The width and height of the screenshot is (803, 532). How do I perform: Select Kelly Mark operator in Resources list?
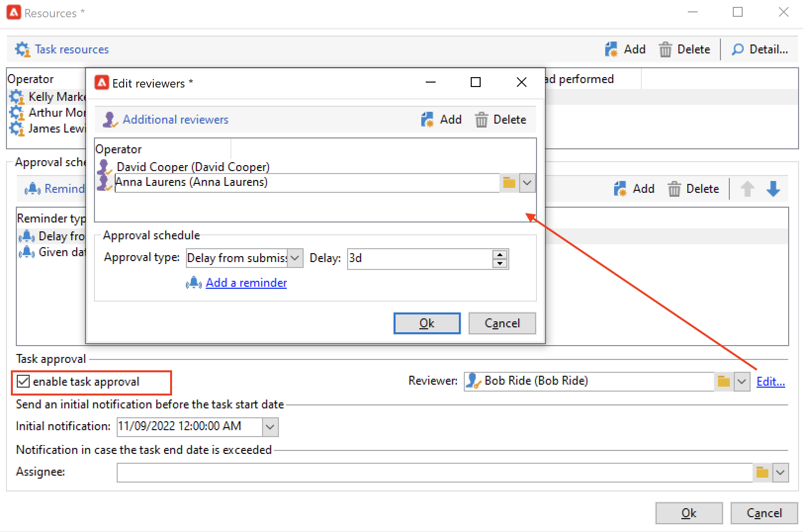[x=47, y=96]
